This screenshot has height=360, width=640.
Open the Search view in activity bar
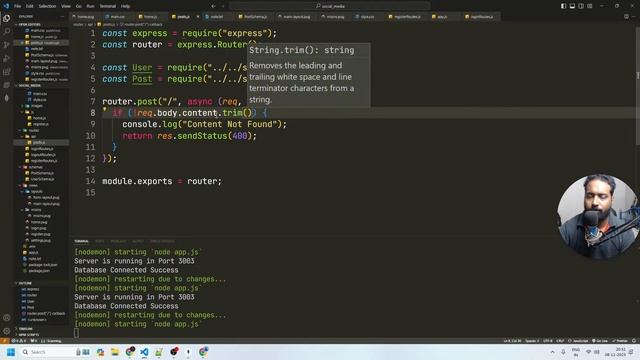7,31
